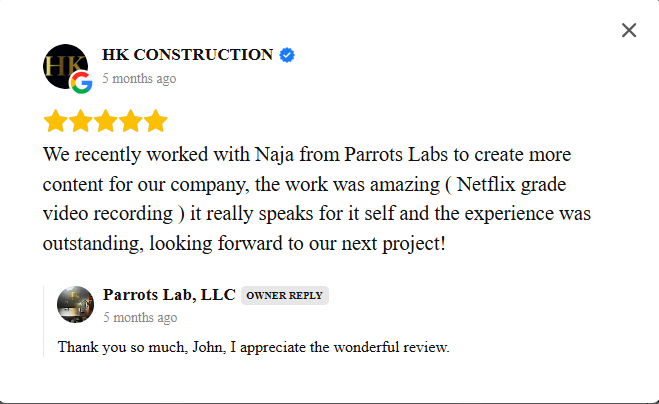659x404 pixels.
Task: Click the third star in the rating
Action: click(105, 122)
